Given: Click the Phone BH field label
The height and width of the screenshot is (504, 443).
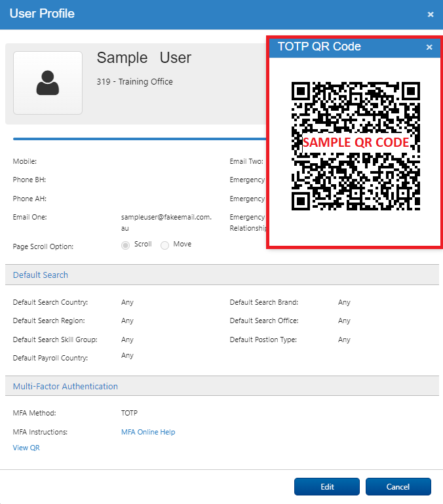Looking at the screenshot, I should (x=29, y=180).
